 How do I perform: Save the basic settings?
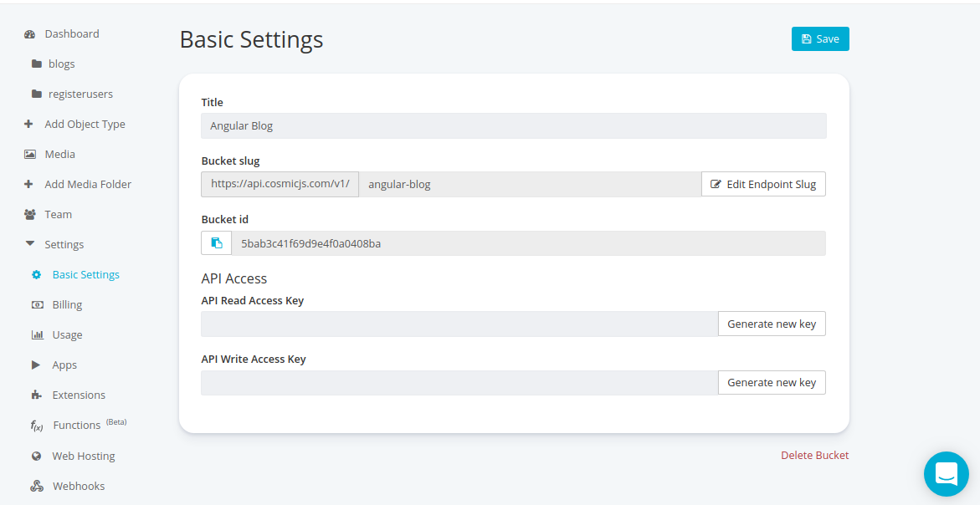[820, 39]
